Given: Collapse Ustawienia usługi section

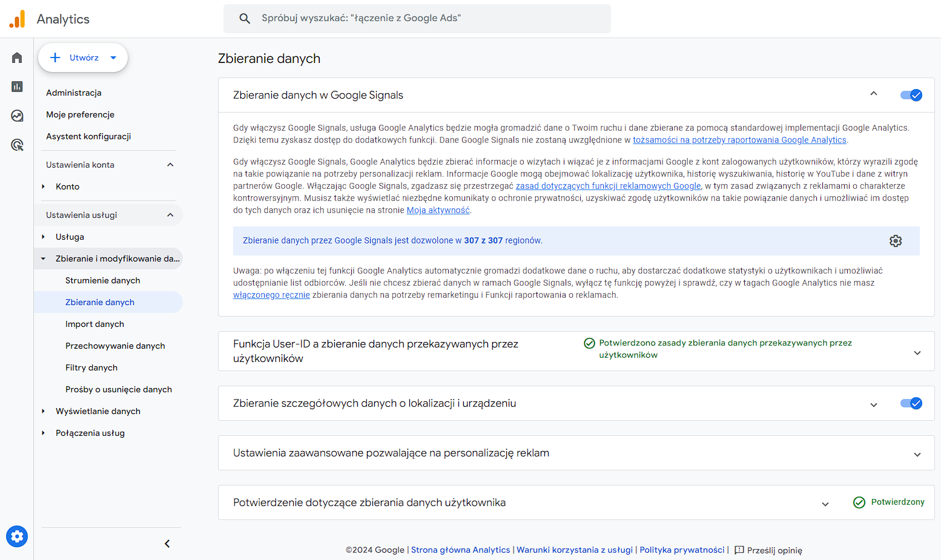Looking at the screenshot, I should (x=170, y=215).
